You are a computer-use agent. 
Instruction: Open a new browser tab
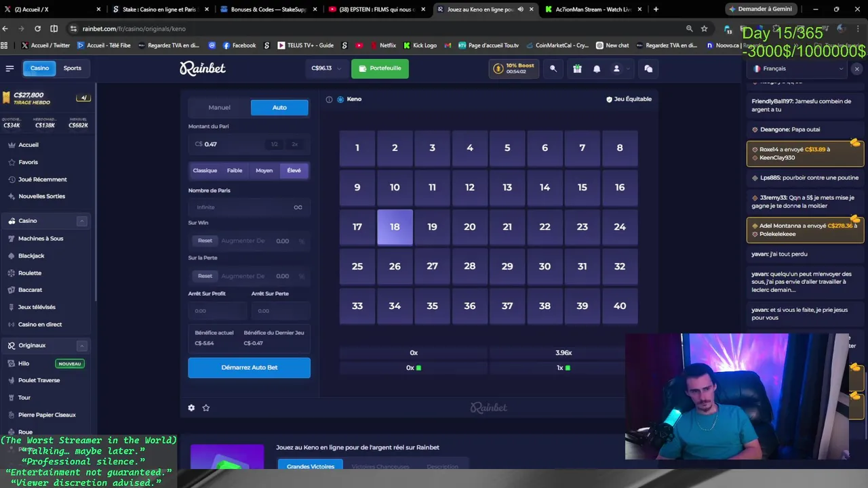pos(656,9)
